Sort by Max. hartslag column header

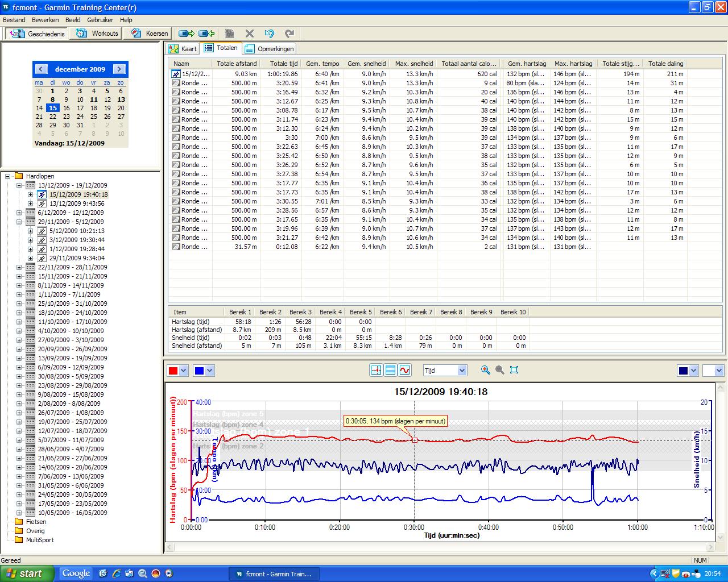click(x=573, y=64)
